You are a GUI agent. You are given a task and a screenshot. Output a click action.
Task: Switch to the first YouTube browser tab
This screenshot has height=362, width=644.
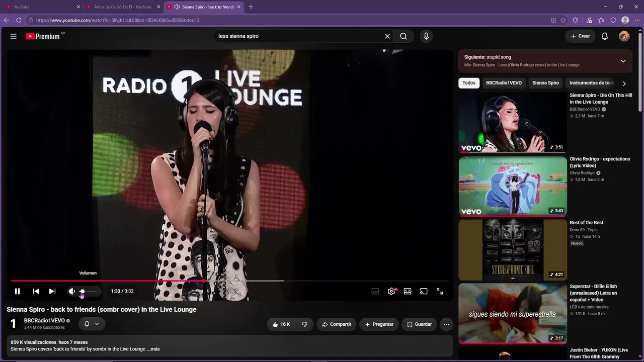tap(43, 7)
